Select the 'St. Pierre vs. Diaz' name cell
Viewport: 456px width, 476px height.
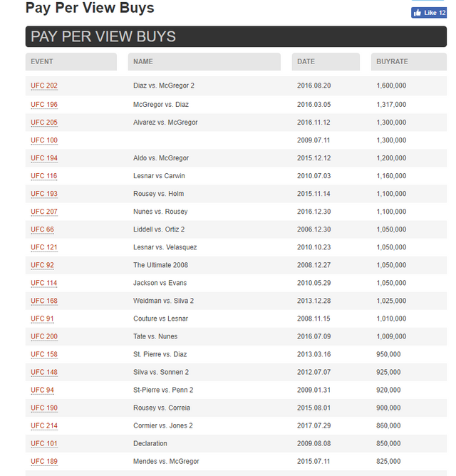coord(160,354)
